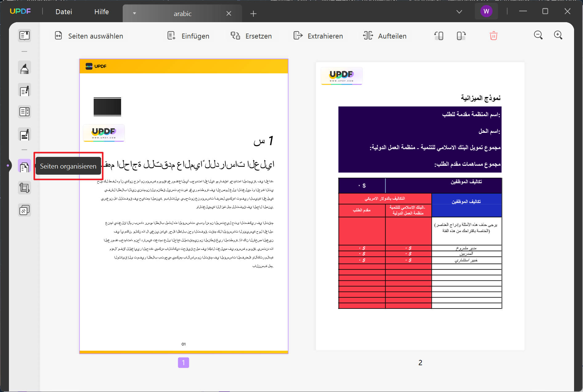
Task: Zoom out using the magnifier icon
Action: click(x=538, y=35)
